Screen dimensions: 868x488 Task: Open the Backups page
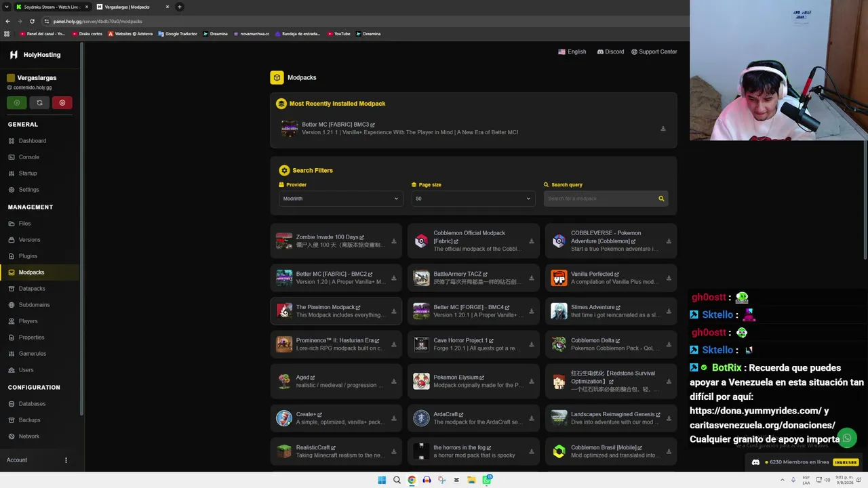click(x=29, y=420)
